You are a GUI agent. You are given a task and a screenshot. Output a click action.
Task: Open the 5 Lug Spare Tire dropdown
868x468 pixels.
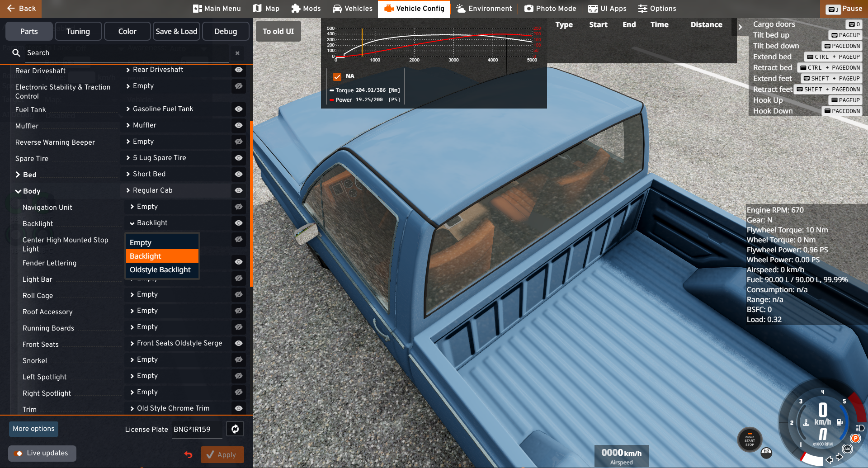176,158
